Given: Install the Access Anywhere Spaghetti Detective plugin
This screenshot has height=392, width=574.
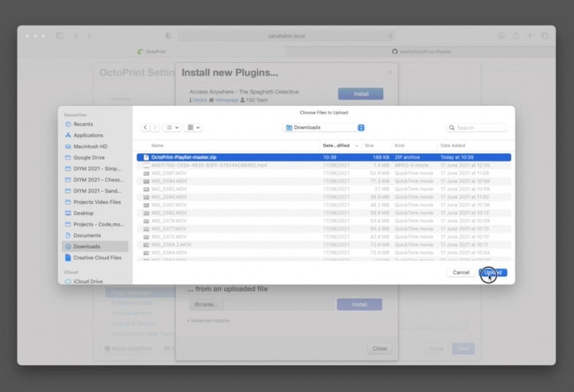Looking at the screenshot, I should click(x=361, y=94).
